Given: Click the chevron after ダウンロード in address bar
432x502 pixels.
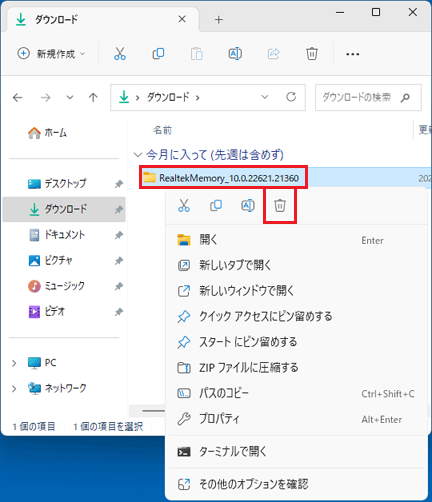Looking at the screenshot, I should coord(198,98).
